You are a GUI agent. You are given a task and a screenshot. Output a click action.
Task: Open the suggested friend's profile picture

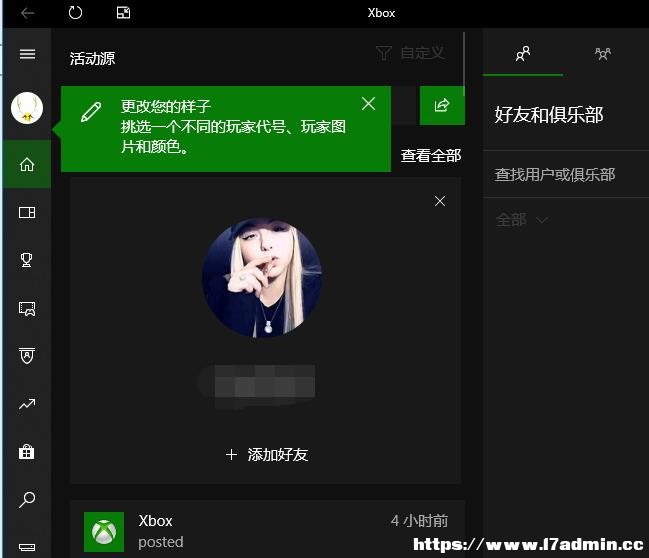(262, 277)
